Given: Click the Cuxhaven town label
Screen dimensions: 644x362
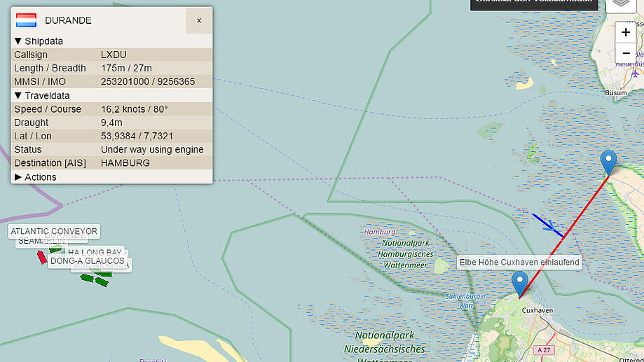Looking at the screenshot, I should click(537, 311).
